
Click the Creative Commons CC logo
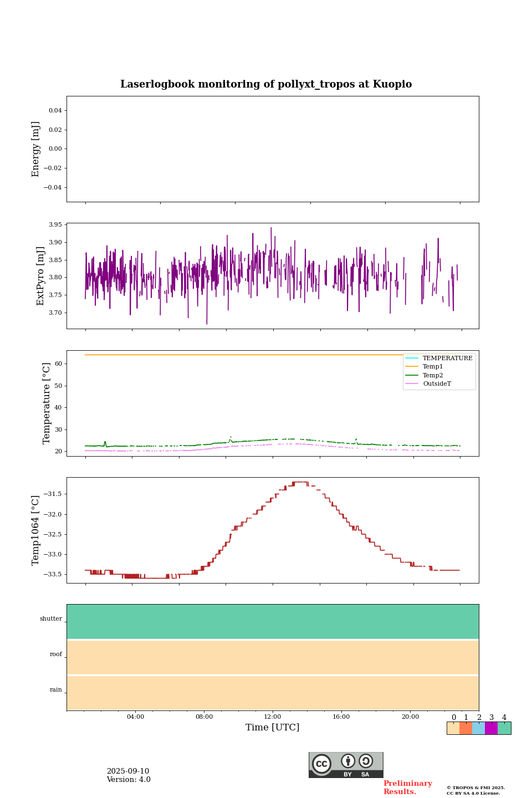tap(321, 764)
